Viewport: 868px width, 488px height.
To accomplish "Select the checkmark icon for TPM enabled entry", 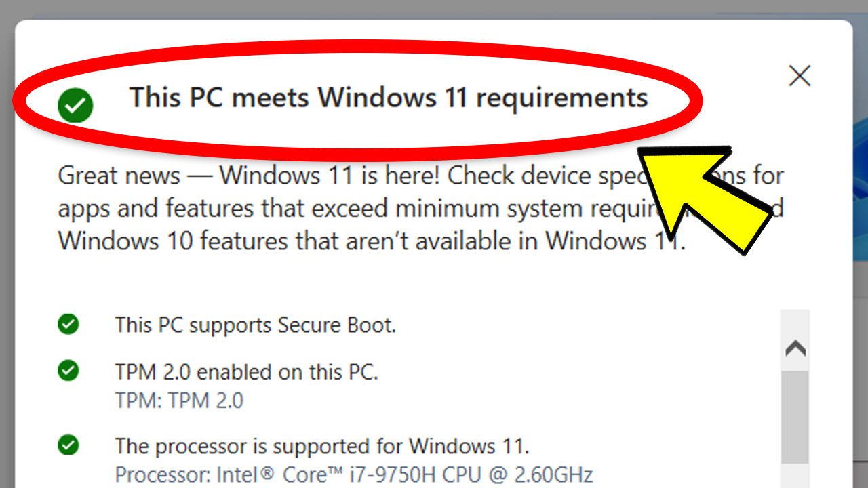I will pyautogui.click(x=68, y=371).
